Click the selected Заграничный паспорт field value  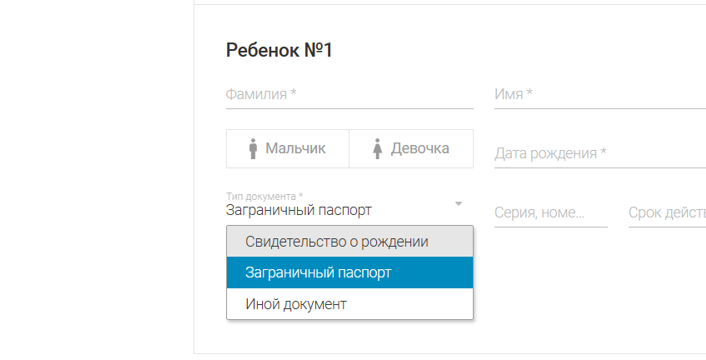pyautogui.click(x=299, y=210)
